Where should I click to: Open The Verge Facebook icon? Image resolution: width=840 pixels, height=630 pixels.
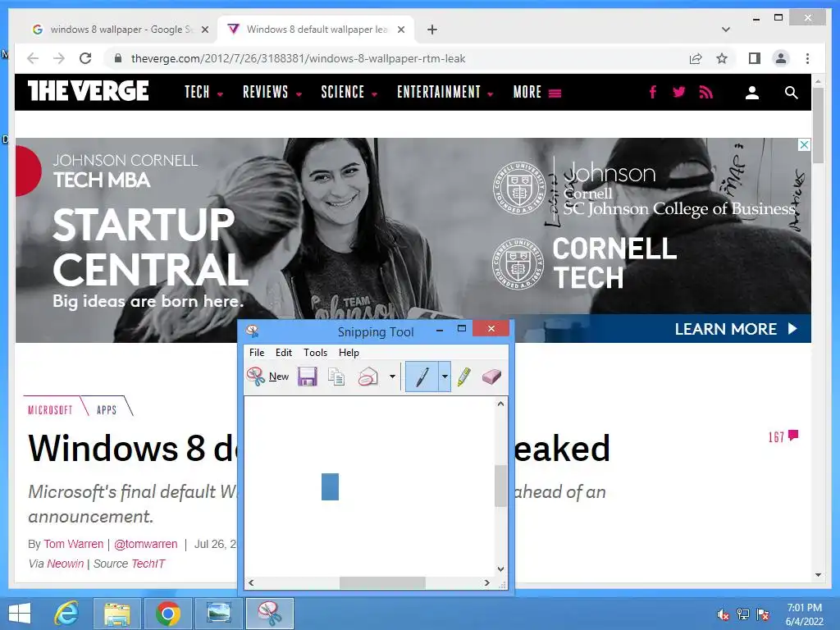pos(652,92)
